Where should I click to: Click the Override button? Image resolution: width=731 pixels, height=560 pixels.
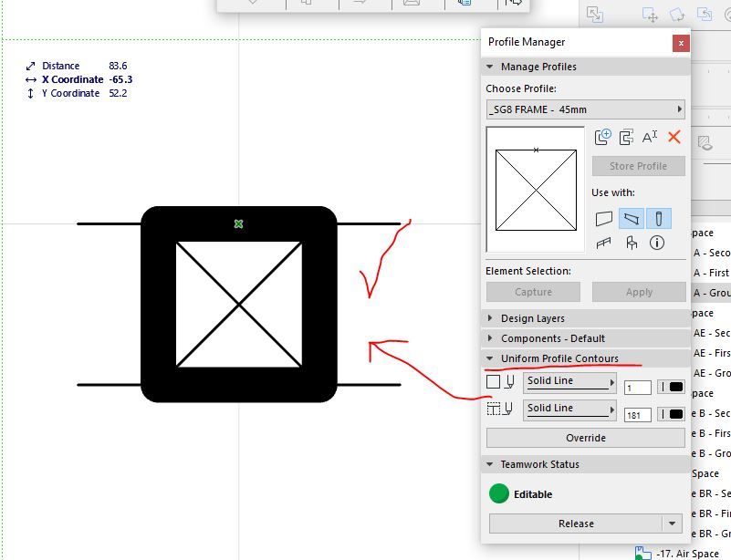point(586,438)
